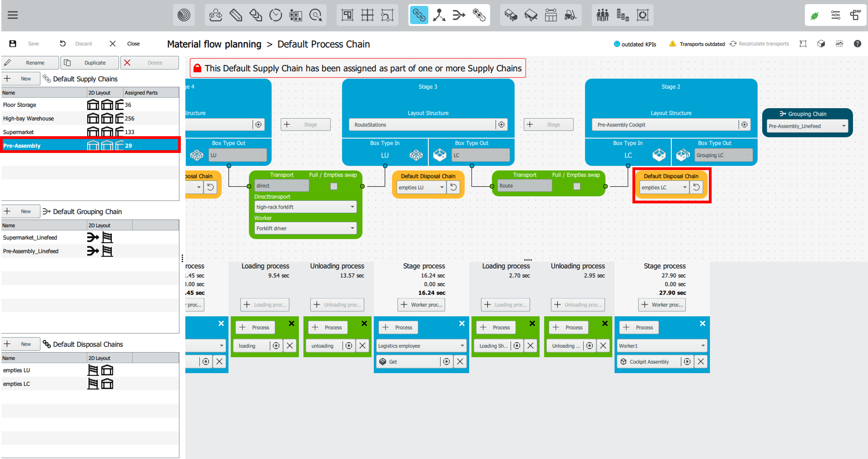Image resolution: width=868 pixels, height=459 pixels.
Task: Remove the Cockpit Assembly process
Action: 701,361
